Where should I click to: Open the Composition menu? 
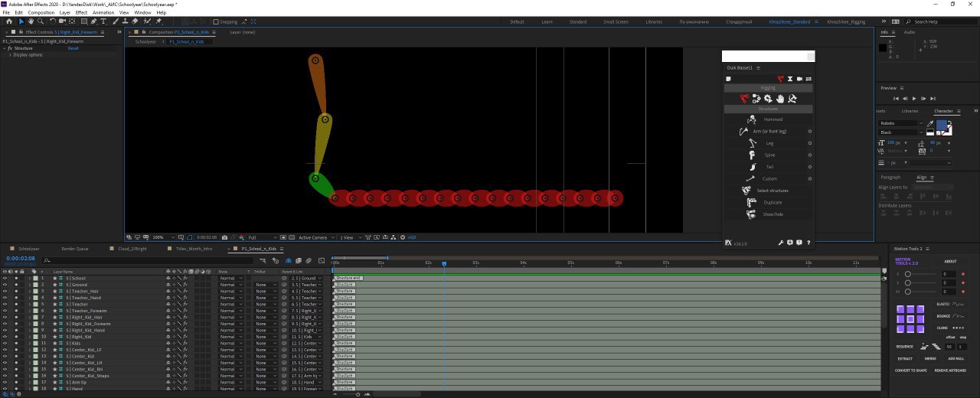point(41,13)
